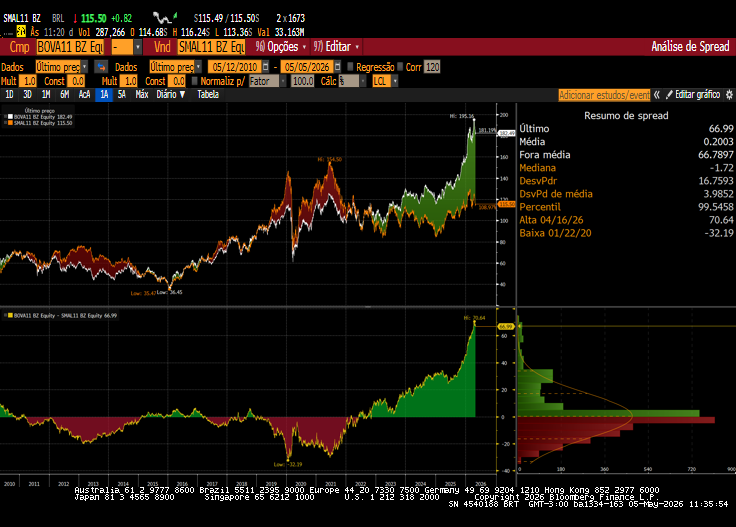This screenshot has width=736, height=527.
Task: Click the Mult field under the first Dados label
Action: pyautogui.click(x=28, y=81)
